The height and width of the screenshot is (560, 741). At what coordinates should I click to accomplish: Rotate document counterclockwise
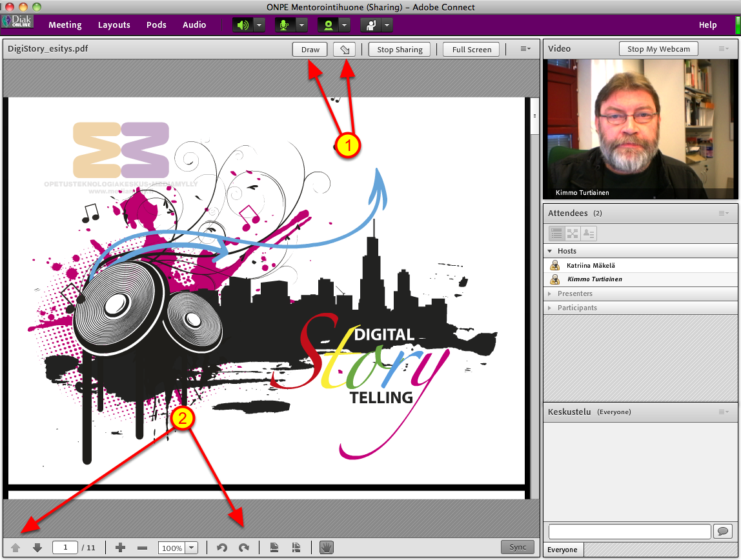(221, 548)
